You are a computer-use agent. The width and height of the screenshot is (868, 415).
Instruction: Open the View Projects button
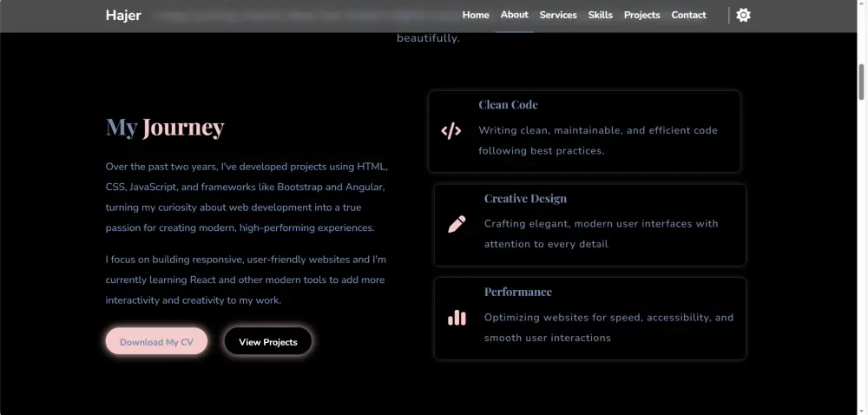268,341
